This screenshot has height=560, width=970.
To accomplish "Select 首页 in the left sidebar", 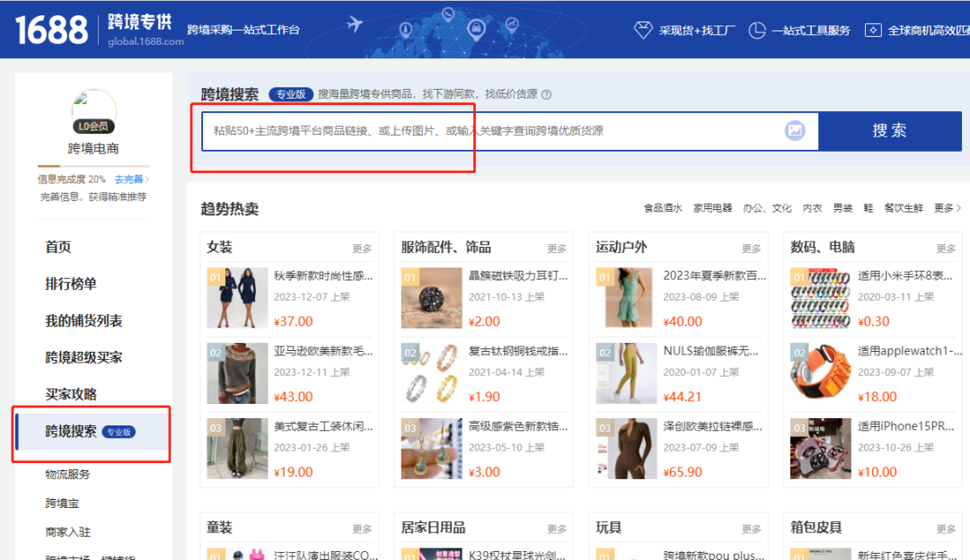I will pos(57,246).
